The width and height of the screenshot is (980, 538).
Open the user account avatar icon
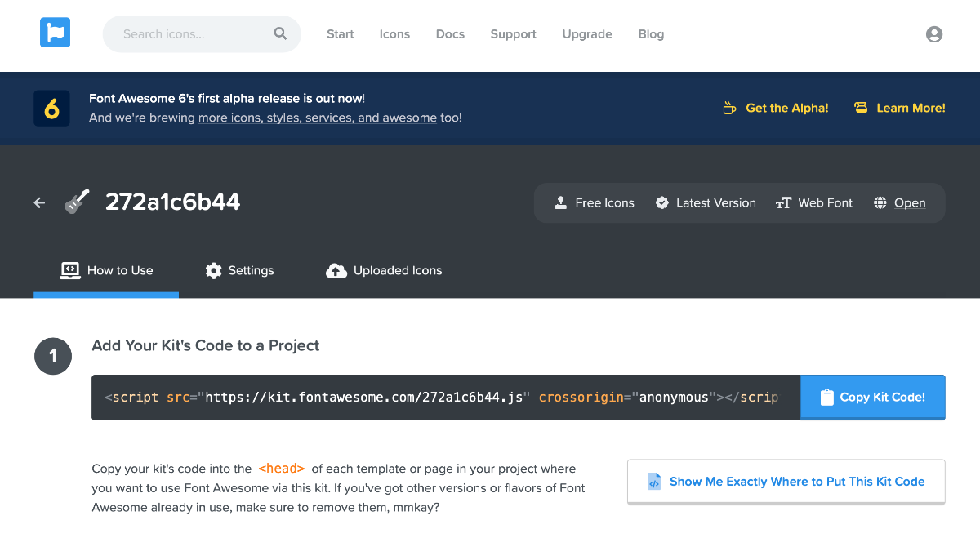coord(934,34)
